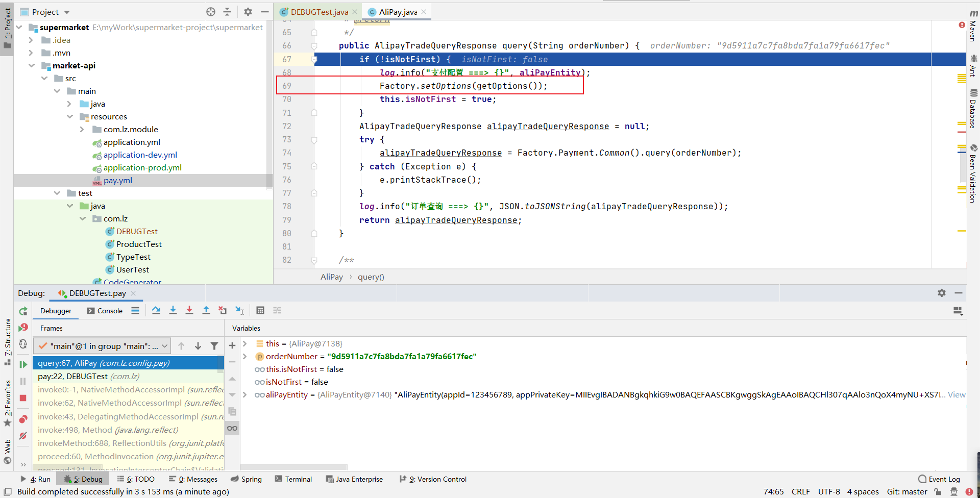
Task: Expand the aliPayEntity variable node
Action: coord(245,394)
